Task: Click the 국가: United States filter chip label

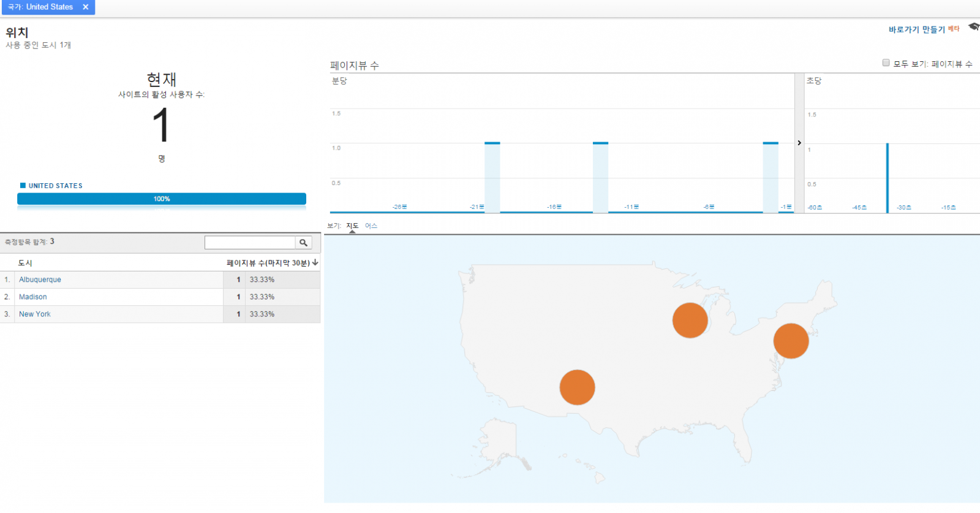Action: point(40,7)
